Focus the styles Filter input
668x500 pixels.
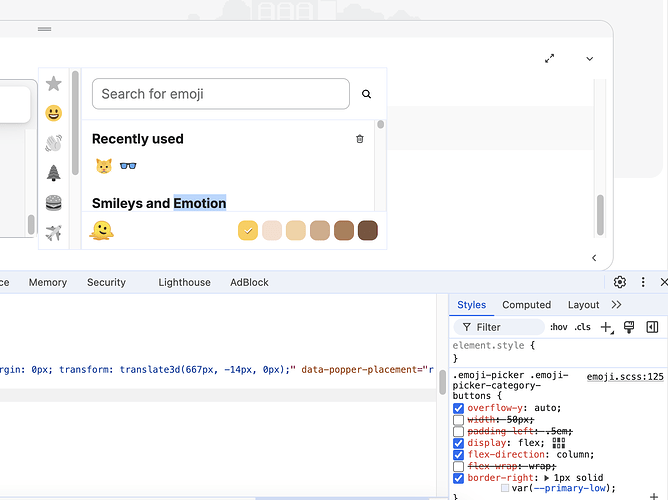click(x=499, y=327)
